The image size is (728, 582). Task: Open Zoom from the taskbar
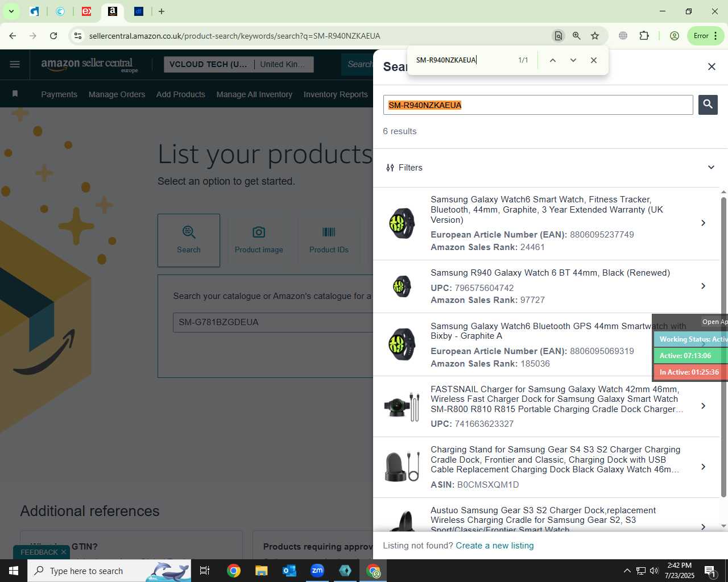(317, 571)
